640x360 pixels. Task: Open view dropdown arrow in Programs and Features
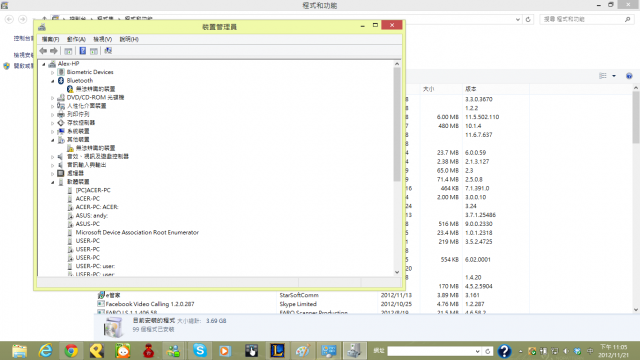[614, 76]
